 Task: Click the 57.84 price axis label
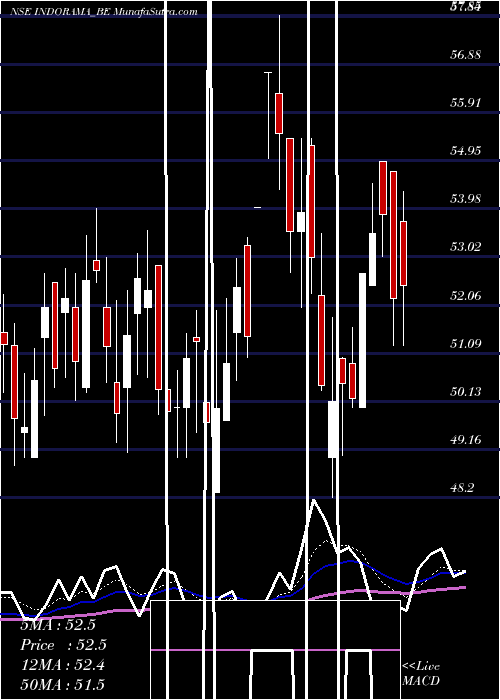coord(466,6)
